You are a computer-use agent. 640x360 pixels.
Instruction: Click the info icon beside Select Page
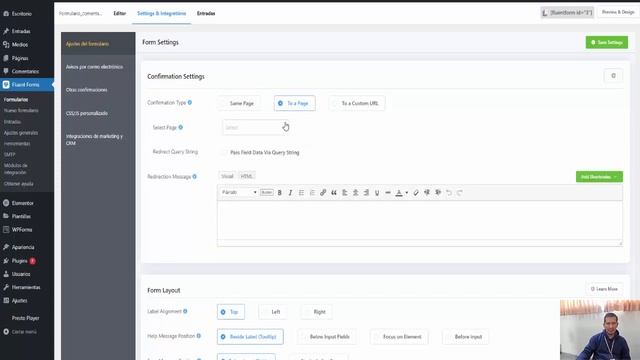pos(181,127)
